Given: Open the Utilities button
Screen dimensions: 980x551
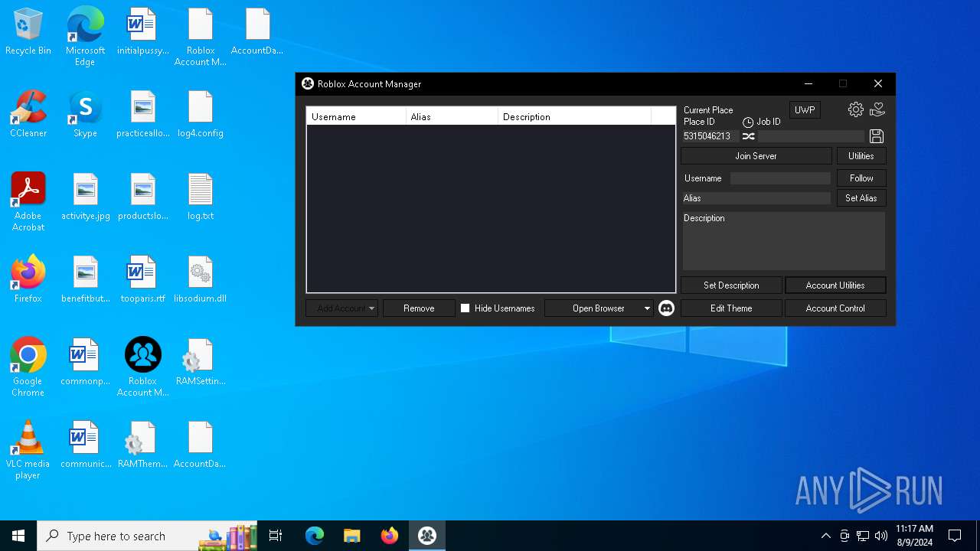Looking at the screenshot, I should (x=861, y=156).
